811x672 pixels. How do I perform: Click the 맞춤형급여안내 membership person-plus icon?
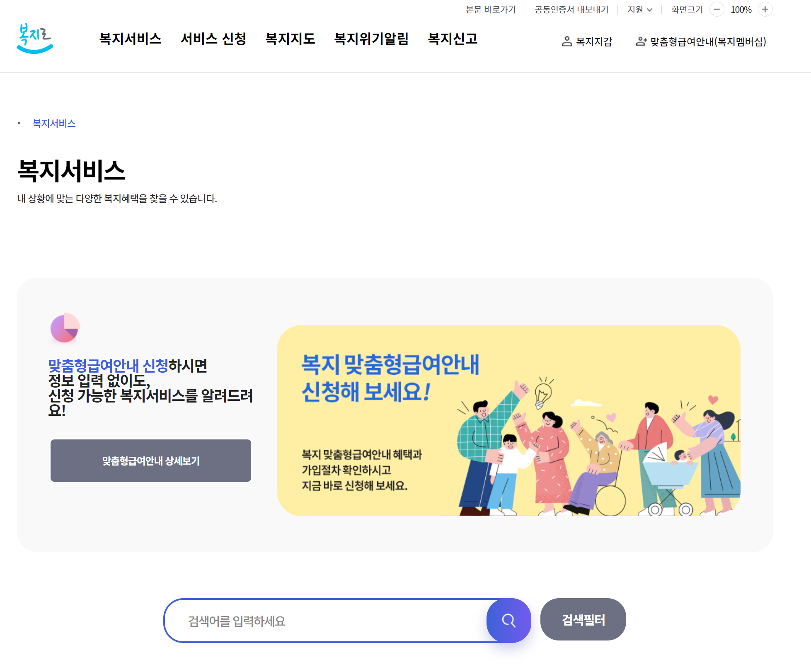tap(641, 41)
